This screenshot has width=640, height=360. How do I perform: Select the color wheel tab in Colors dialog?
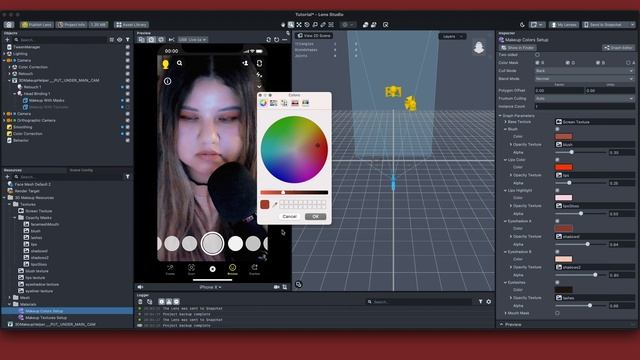coord(263,103)
